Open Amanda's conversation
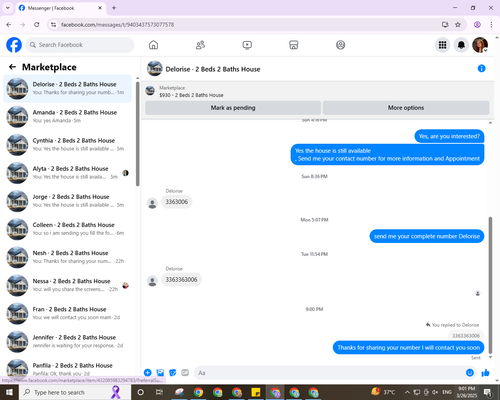The image size is (500, 400). [67, 117]
